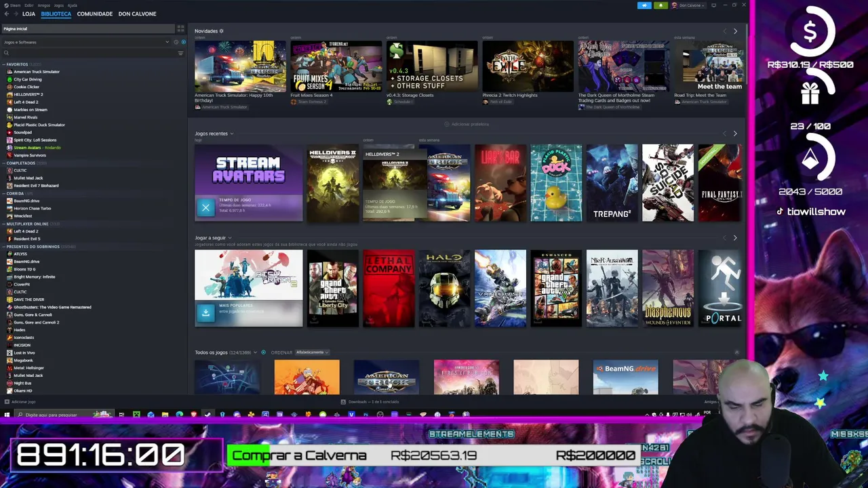Image resolution: width=868 pixels, height=488 pixels.
Task: Open the Jogos menu
Action: click(x=58, y=5)
